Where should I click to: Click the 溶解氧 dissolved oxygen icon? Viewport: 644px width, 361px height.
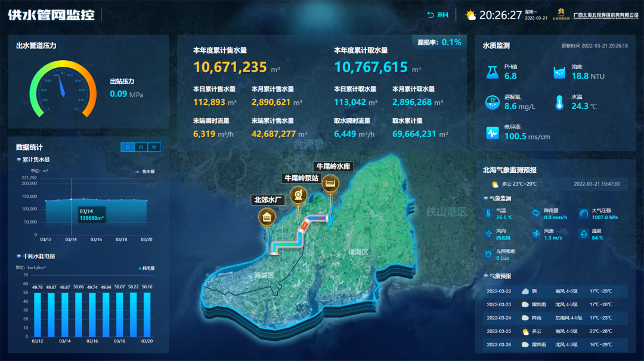click(492, 102)
